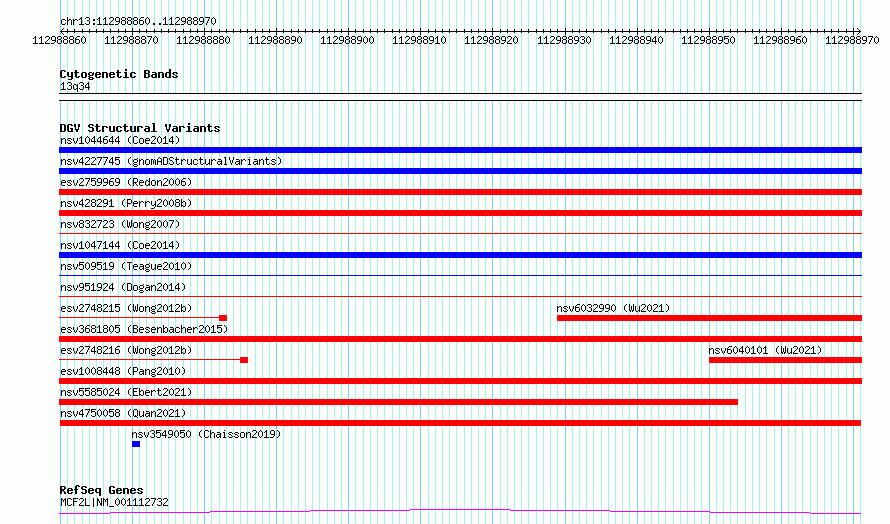The image size is (890, 524).
Task: Open variant nsv1047144 (Coe2014)
Action: [x=120, y=245]
